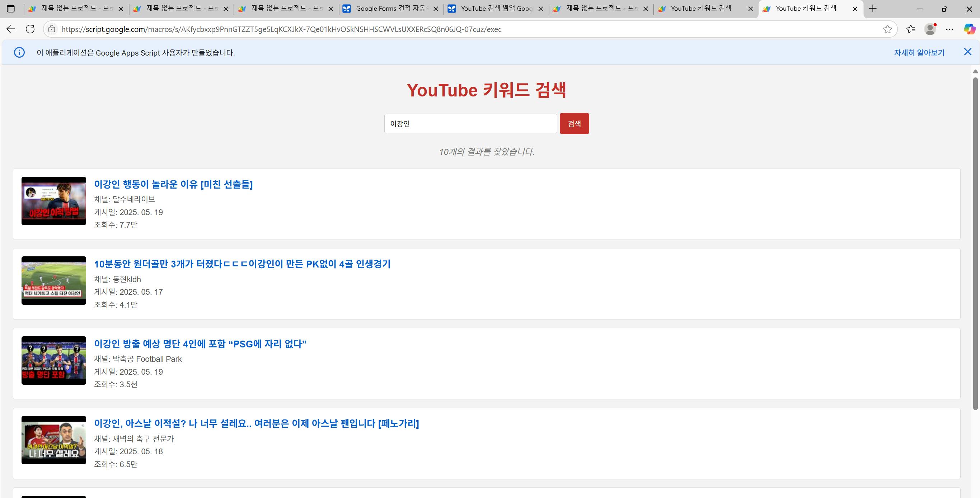Open video 이강인 방출 예상 명단 4인에 포함
Screen dimensions: 980x498
point(200,344)
